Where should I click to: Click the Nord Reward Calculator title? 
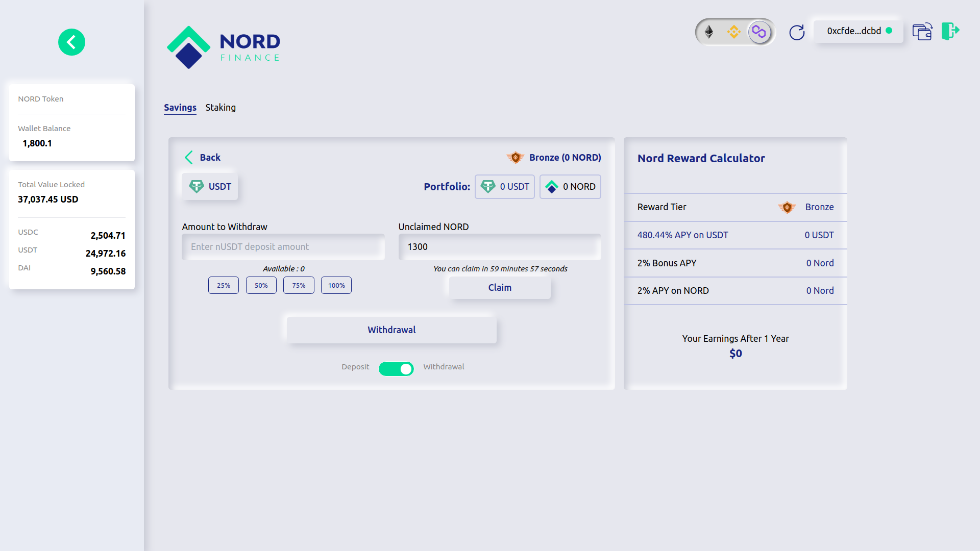[x=701, y=158]
